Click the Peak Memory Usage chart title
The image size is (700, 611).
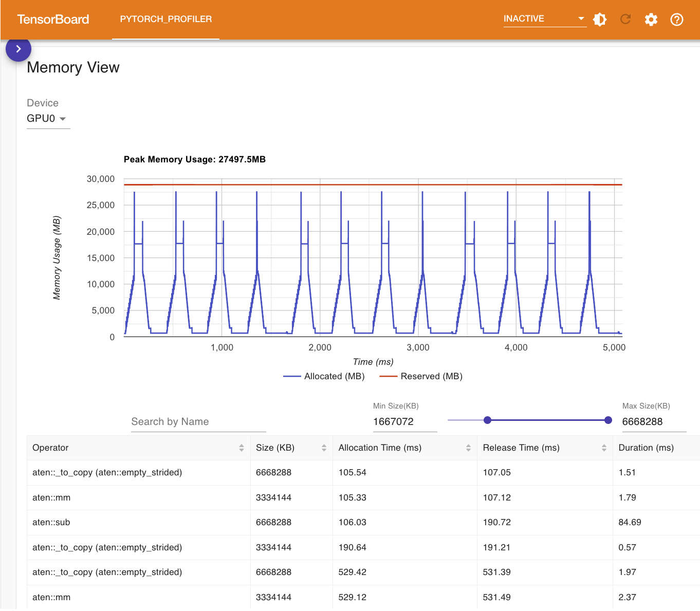click(195, 160)
